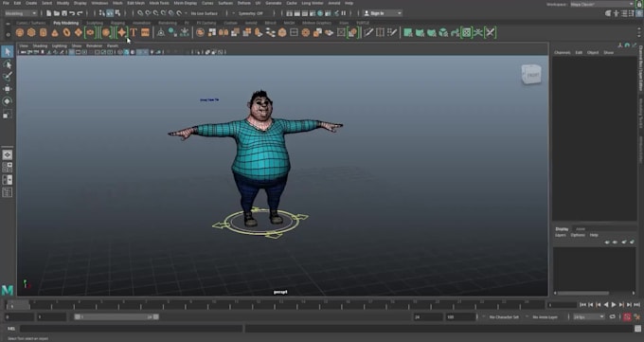The image size is (644, 342).
Task: Select the Poly Modeling shelf tab
Action: (65, 23)
